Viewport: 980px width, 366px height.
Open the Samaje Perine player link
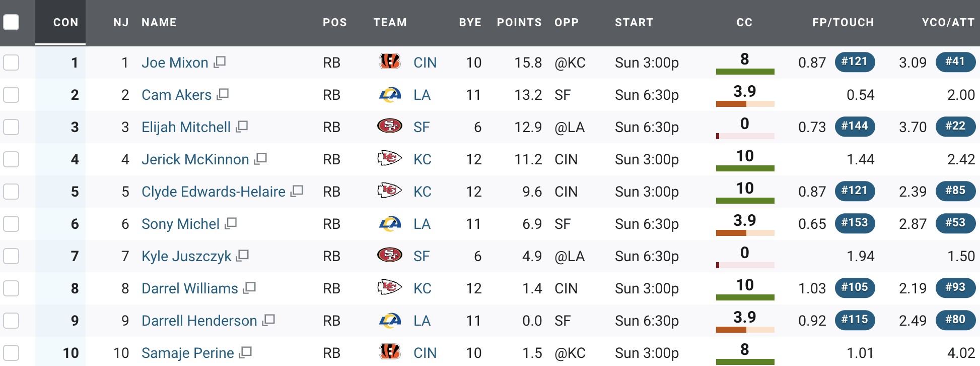point(188,353)
